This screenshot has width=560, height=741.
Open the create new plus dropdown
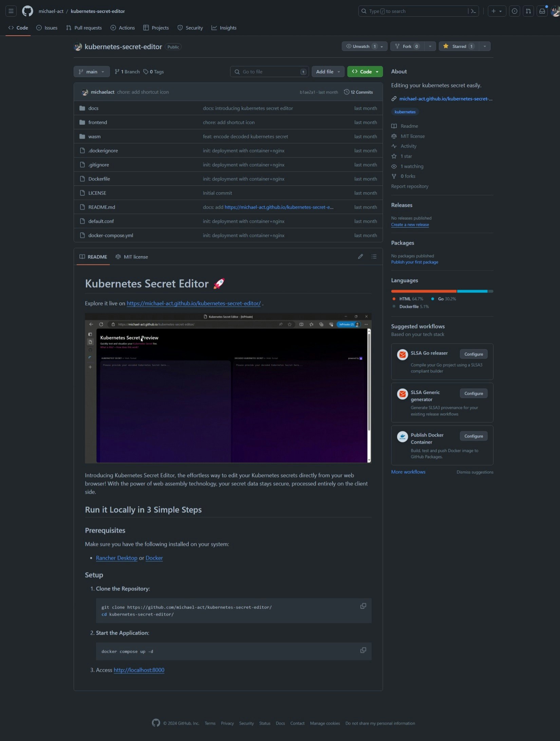497,11
